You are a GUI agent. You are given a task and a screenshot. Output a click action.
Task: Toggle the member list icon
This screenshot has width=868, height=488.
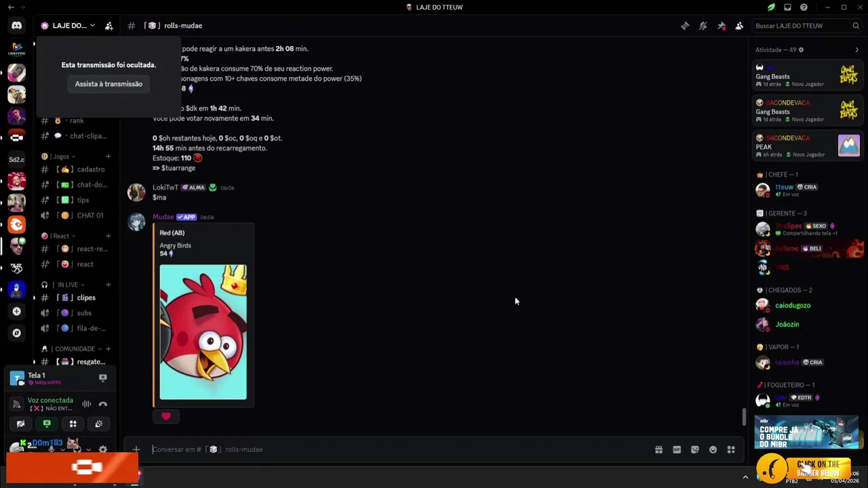739,26
